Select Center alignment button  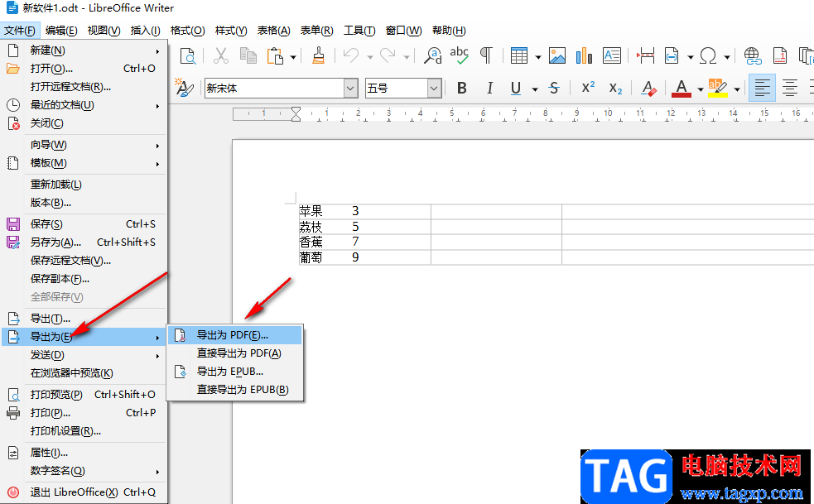click(790, 89)
